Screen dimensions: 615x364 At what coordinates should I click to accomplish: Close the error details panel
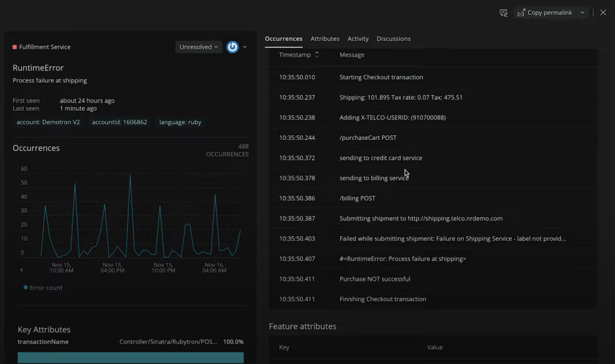[603, 12]
